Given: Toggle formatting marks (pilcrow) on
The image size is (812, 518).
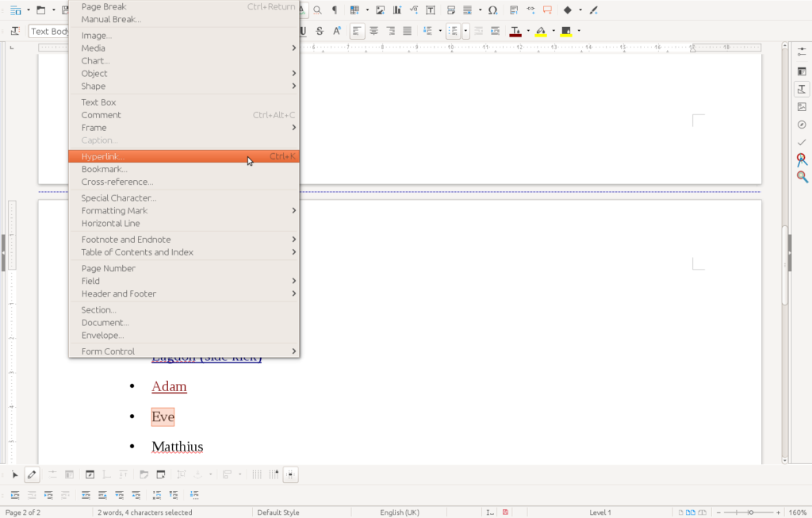Looking at the screenshot, I should click(334, 10).
